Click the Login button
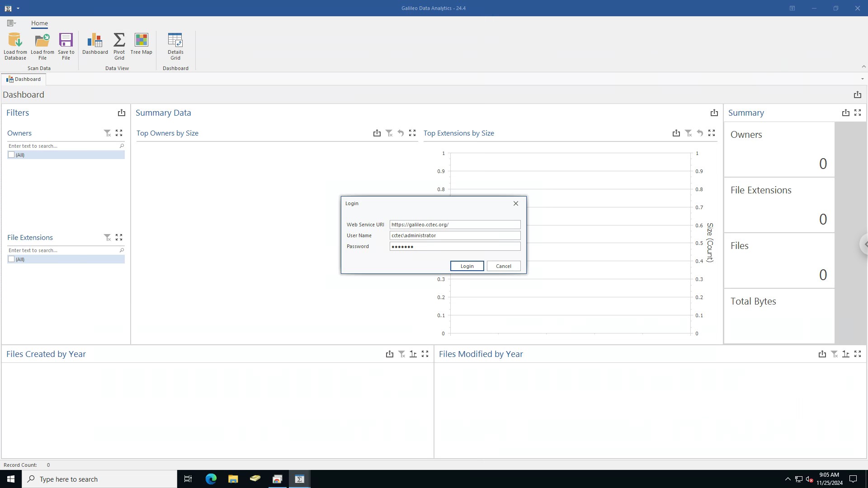The image size is (868, 488). (467, 266)
